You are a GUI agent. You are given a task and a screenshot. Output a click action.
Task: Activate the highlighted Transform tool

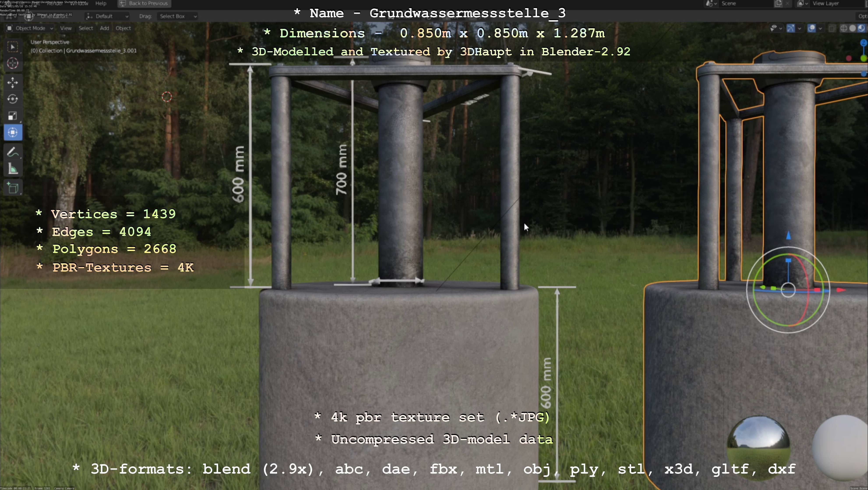tap(13, 132)
